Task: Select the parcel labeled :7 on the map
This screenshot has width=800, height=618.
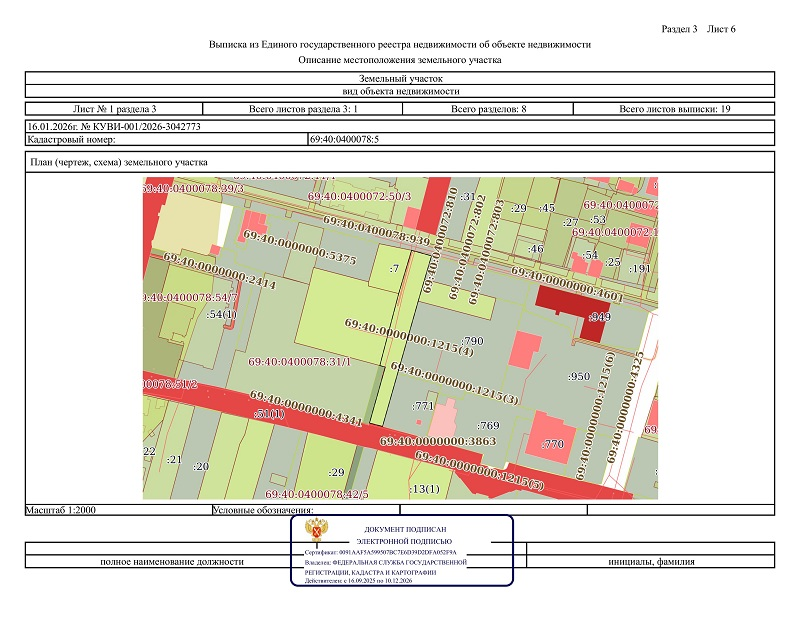Action: [393, 268]
